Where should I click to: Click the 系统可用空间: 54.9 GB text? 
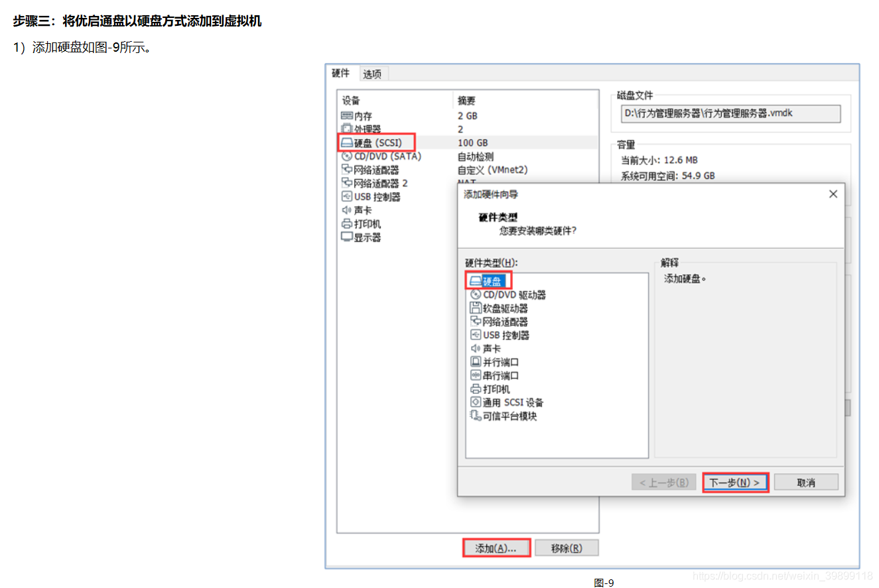pos(667,176)
